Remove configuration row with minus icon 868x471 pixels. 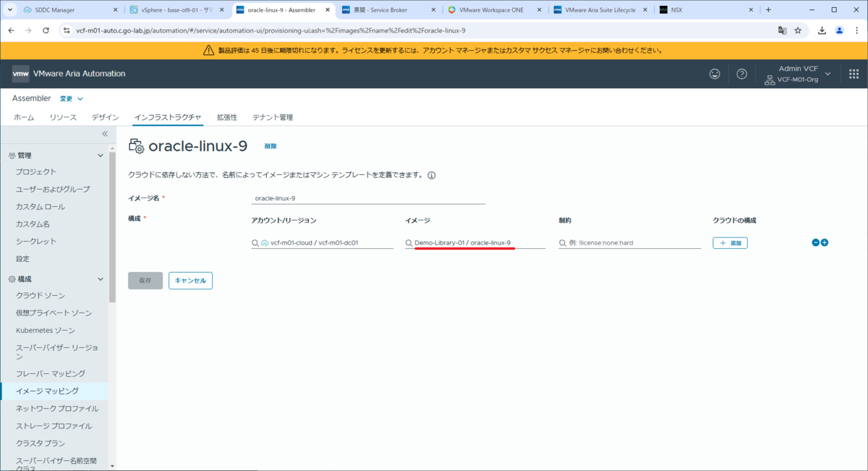click(815, 242)
